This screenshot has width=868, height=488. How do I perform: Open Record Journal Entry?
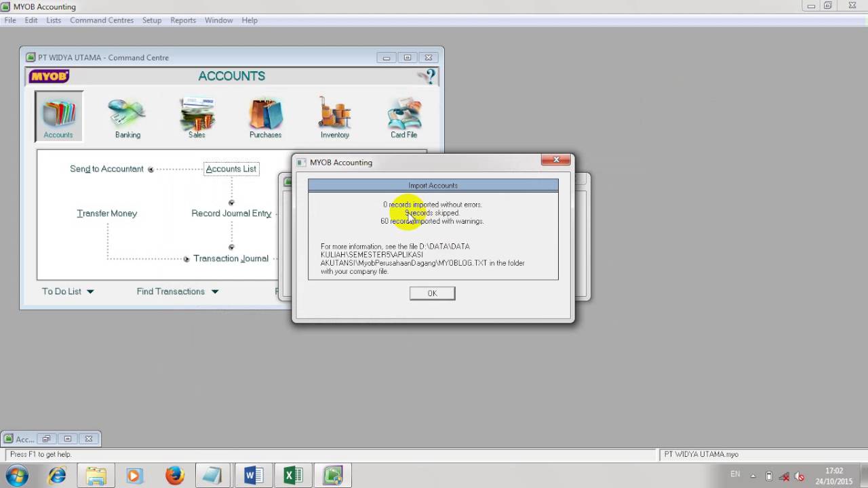pyautogui.click(x=231, y=213)
